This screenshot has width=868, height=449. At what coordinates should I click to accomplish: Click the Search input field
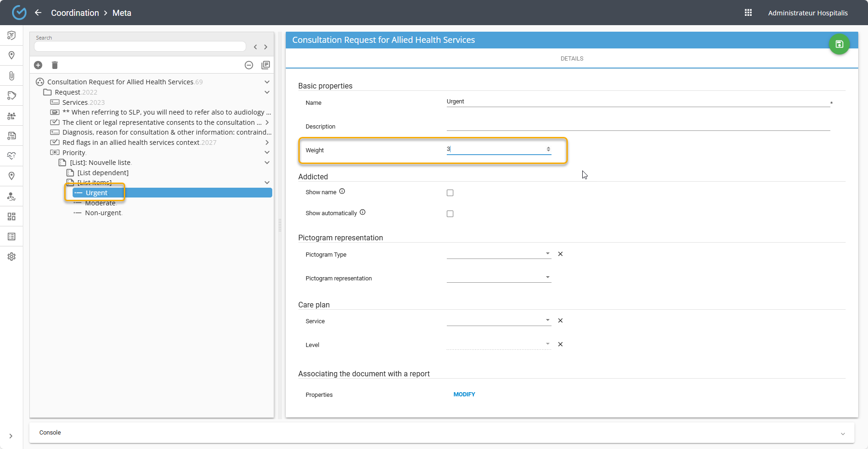pyautogui.click(x=140, y=47)
